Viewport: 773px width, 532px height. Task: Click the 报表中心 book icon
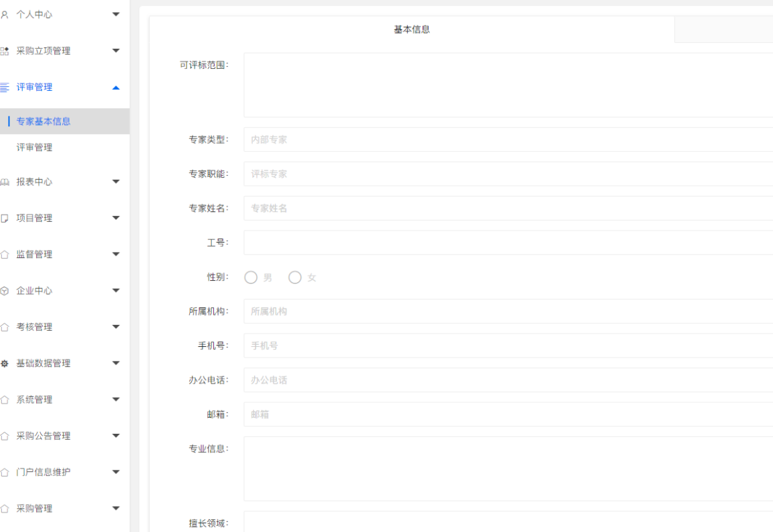coord(5,182)
